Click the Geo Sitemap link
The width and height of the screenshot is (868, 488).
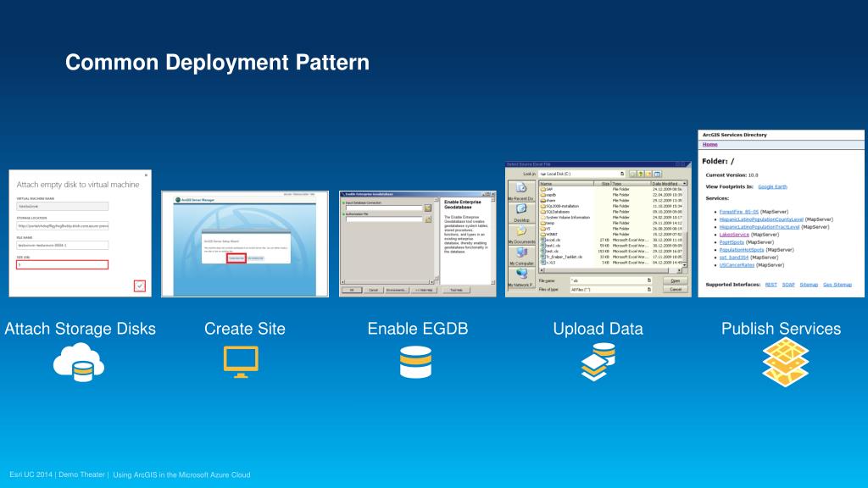[837, 285]
